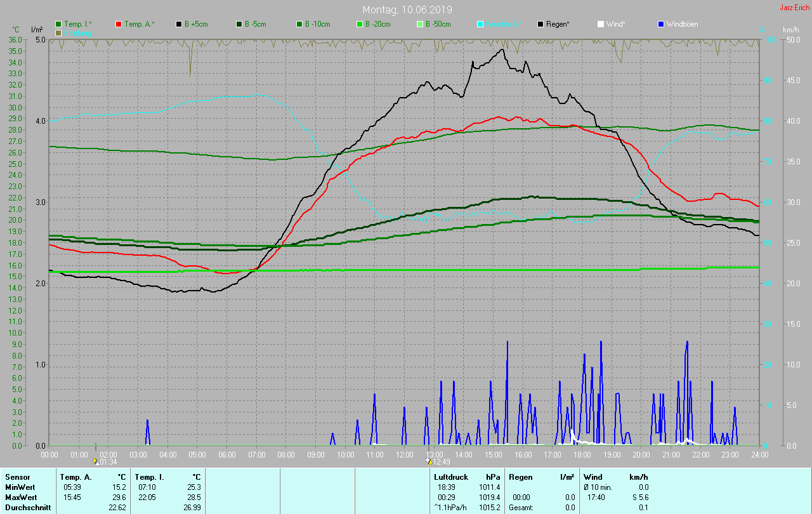812x514 pixels.
Task: Click the Jarz Erich author text
Action: tap(794, 8)
